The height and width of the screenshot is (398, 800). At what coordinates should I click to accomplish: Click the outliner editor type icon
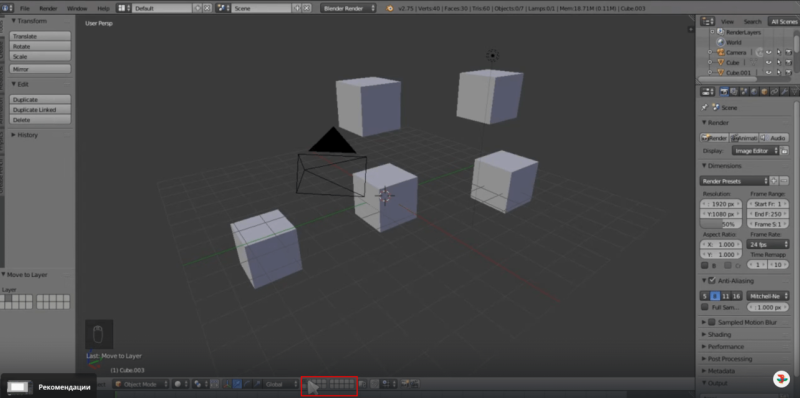click(x=707, y=21)
